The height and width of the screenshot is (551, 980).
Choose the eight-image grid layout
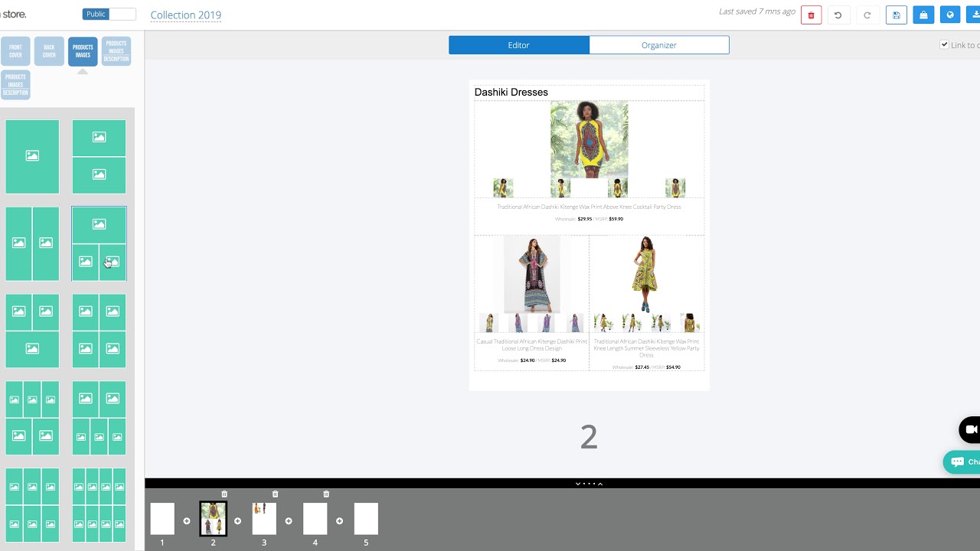pyautogui.click(x=99, y=505)
